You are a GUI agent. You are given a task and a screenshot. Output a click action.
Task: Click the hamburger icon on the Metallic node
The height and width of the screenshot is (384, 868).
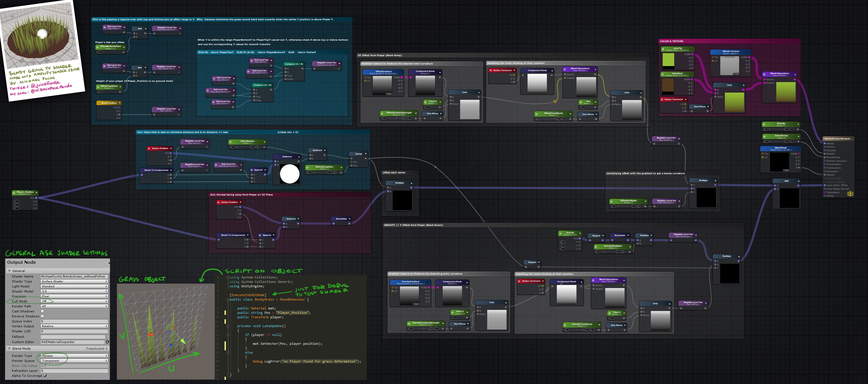pos(764,124)
